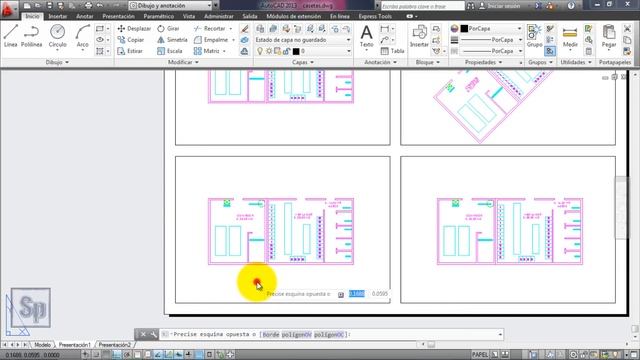640x360 pixels.
Task: Insert a Tabla from Anotación panel
Action: (392, 51)
